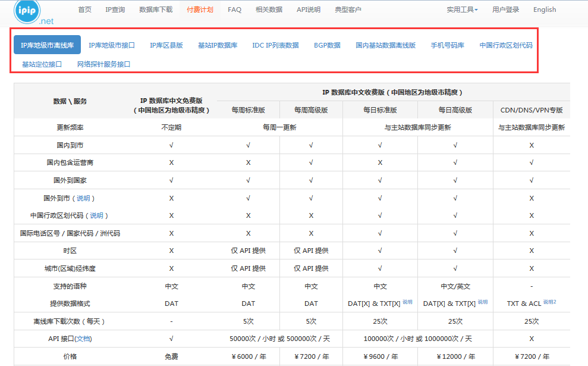588x366 pixels.
Task: Open the IDC IP列表数据 tab
Action: tap(276, 45)
